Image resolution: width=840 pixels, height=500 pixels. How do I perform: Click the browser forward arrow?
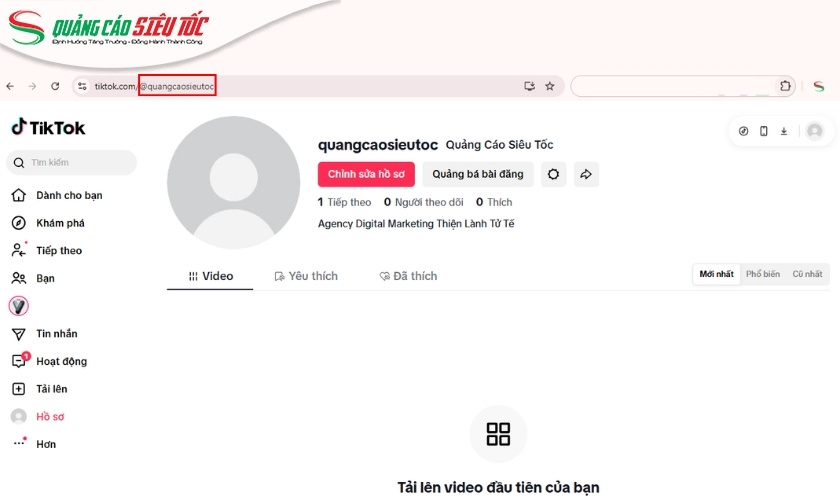pyautogui.click(x=32, y=86)
